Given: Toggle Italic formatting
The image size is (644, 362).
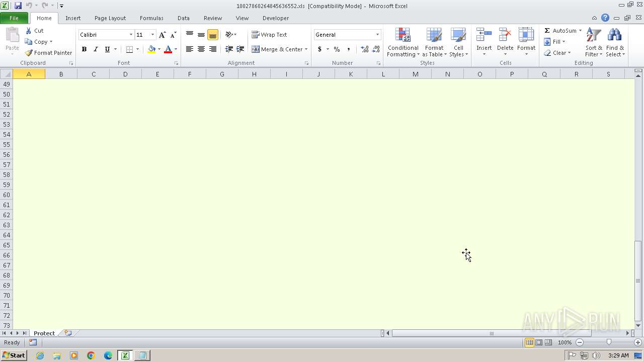Looking at the screenshot, I should pyautogui.click(x=96, y=49).
